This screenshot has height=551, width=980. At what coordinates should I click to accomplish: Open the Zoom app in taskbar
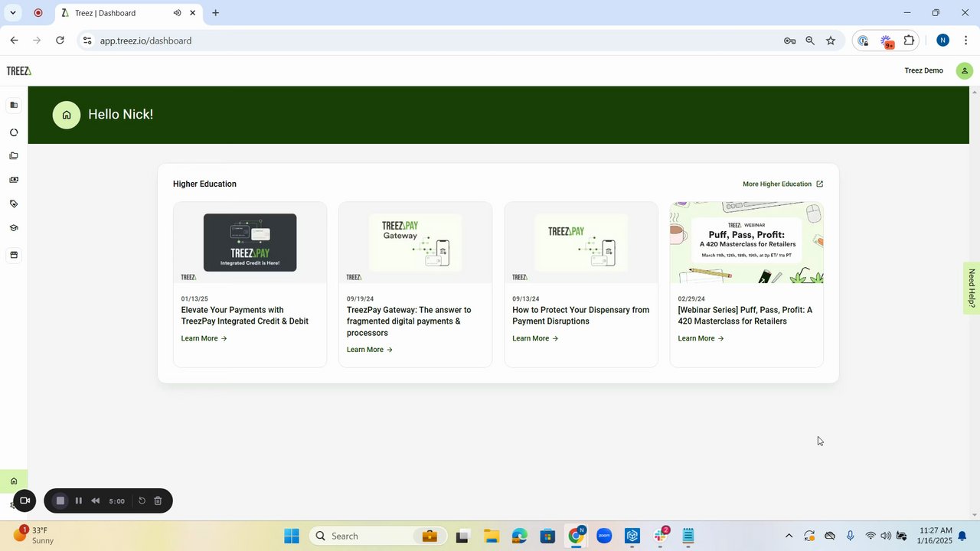pos(604,536)
